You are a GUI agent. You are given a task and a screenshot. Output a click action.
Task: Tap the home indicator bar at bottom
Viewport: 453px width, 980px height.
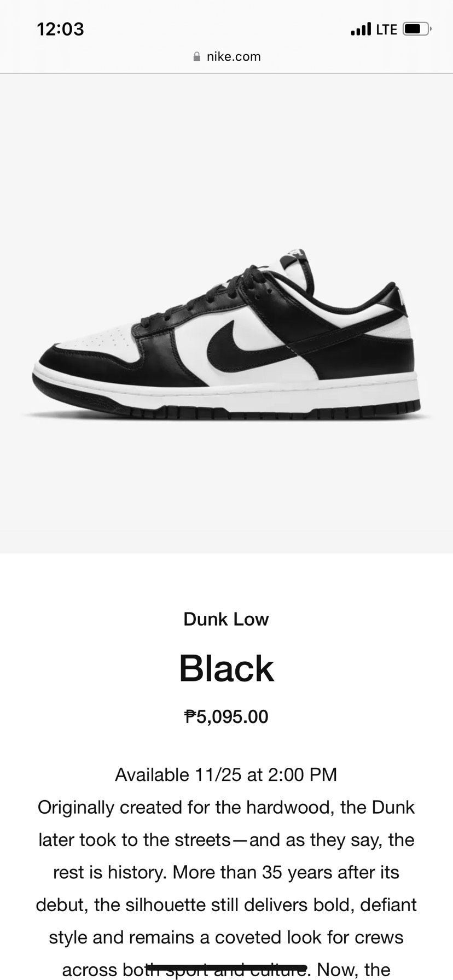tap(226, 968)
